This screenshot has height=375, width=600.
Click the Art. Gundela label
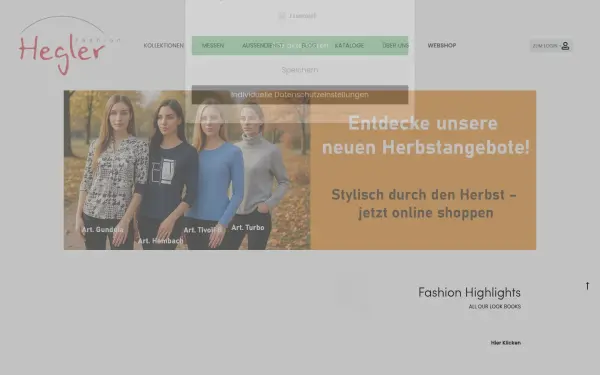click(103, 230)
